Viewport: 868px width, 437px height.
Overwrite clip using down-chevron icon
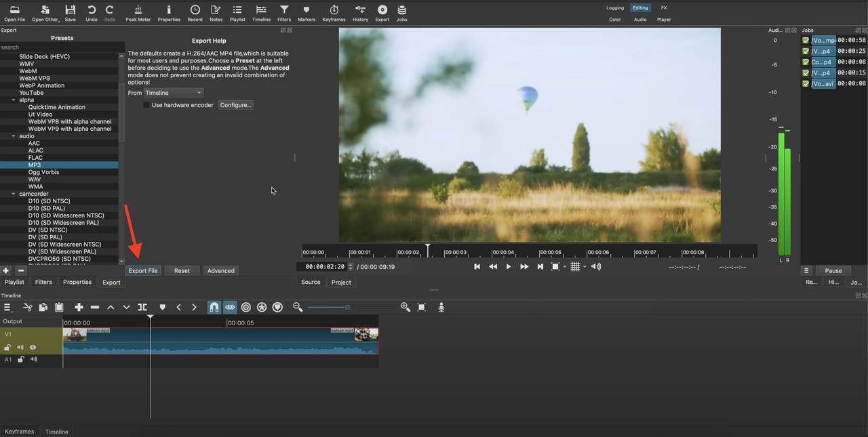coord(126,308)
